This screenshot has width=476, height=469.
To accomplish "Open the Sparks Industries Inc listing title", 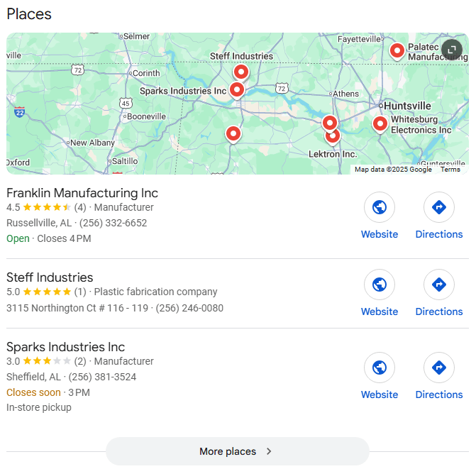I will click(65, 347).
